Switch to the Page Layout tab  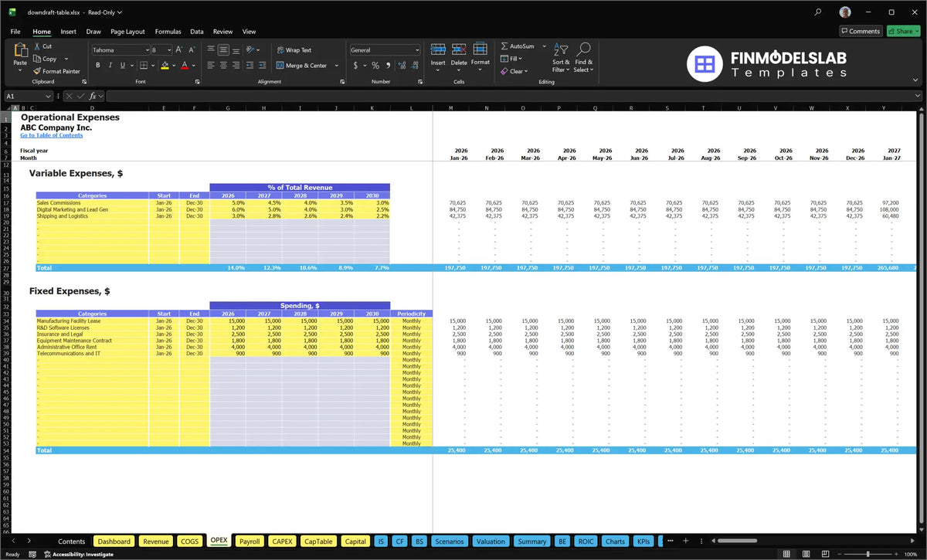tap(127, 32)
